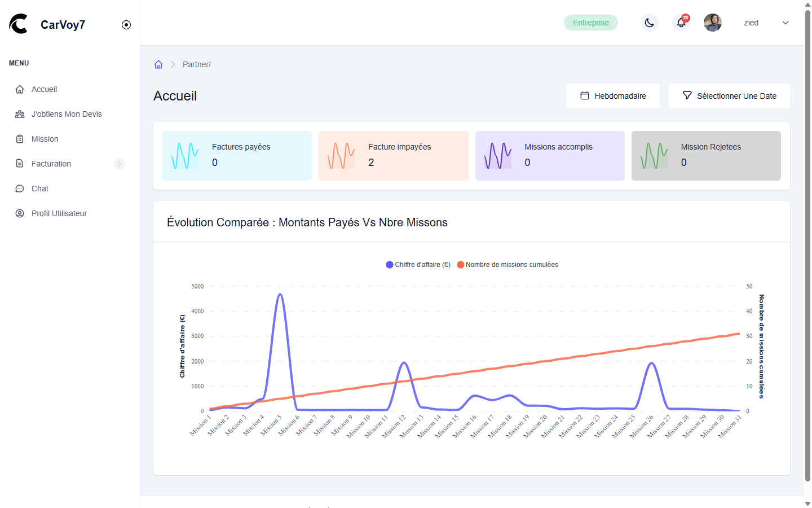The image size is (812, 508).
Task: Expand the zied user dropdown
Action: tap(785, 23)
